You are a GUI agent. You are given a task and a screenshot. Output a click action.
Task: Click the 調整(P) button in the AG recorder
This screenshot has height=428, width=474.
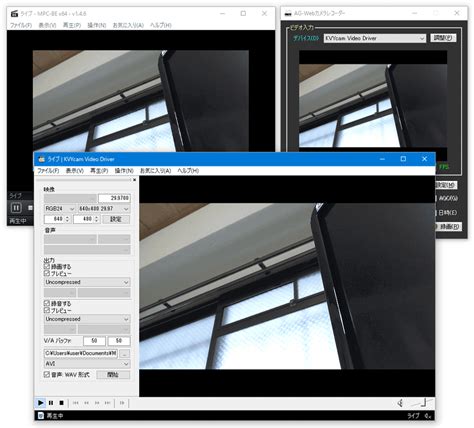(443, 38)
